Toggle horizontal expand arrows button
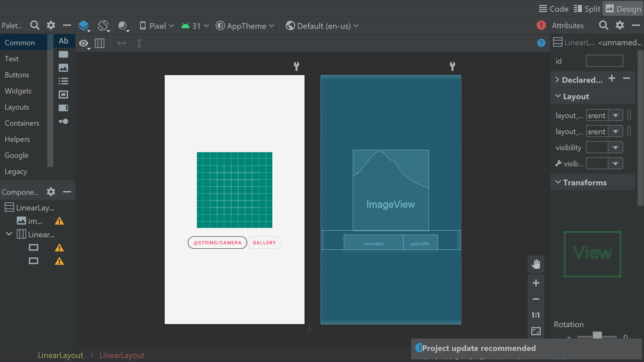644x362 pixels. [121, 43]
